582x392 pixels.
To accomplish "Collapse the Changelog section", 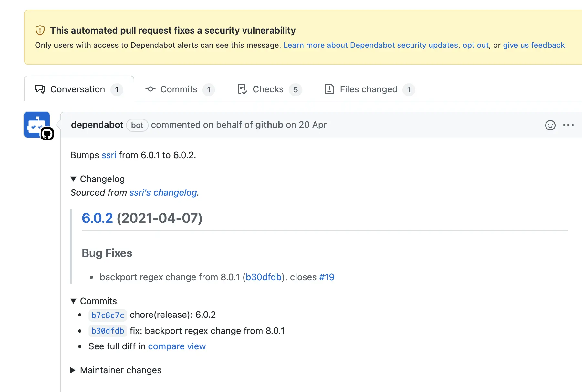I will [x=98, y=179].
